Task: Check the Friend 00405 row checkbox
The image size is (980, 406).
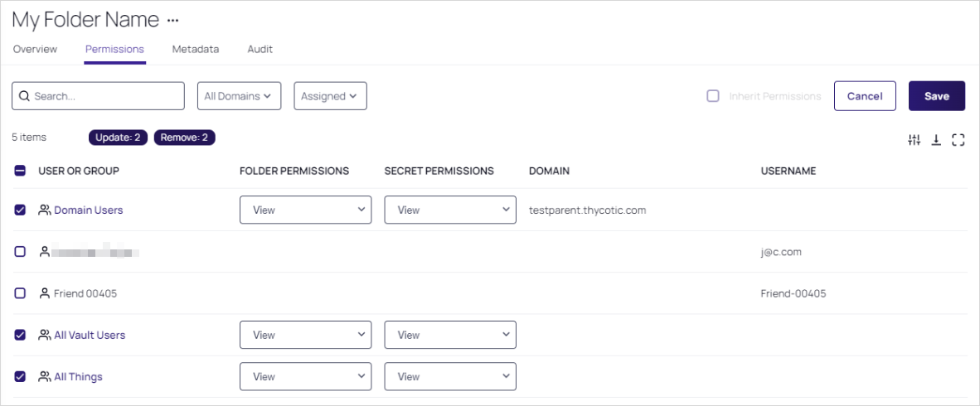Action: pos(21,293)
